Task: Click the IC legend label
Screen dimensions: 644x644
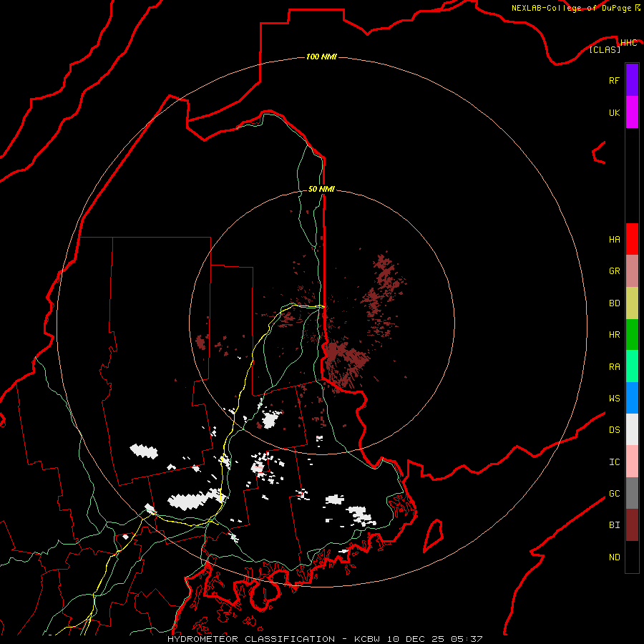Action: coord(614,462)
